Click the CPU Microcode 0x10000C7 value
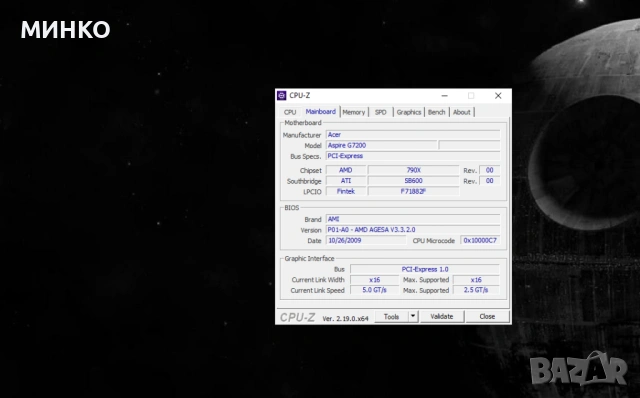Image resolution: width=640 pixels, height=398 pixels. (x=480, y=240)
